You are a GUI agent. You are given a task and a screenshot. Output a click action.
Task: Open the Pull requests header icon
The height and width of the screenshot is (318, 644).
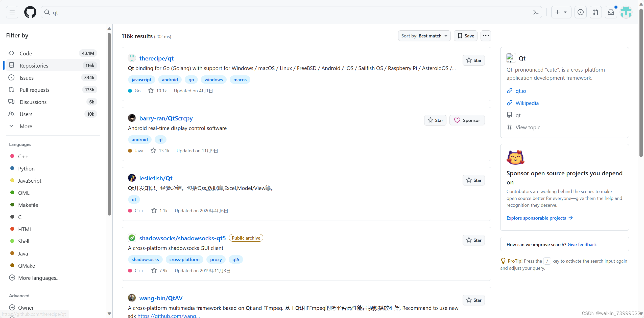point(595,12)
